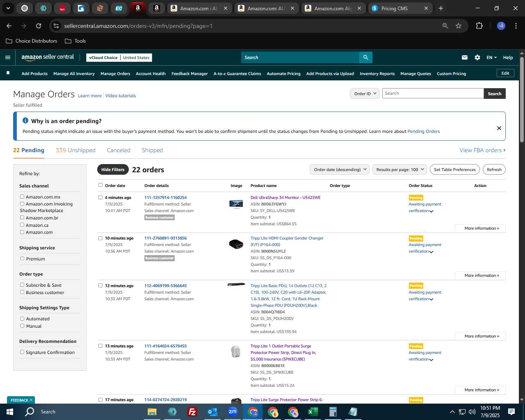Viewport: 525px width, 420px height.
Task: Open Zoom from the taskbar
Action: pyautogui.click(x=233, y=412)
